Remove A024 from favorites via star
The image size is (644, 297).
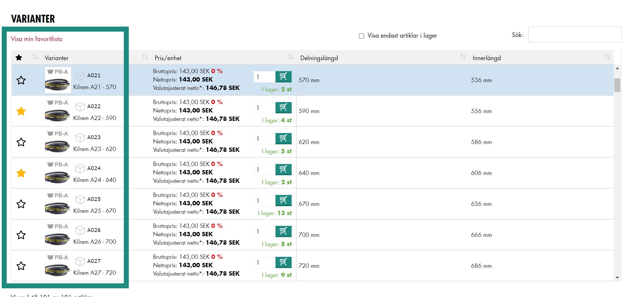[21, 173]
